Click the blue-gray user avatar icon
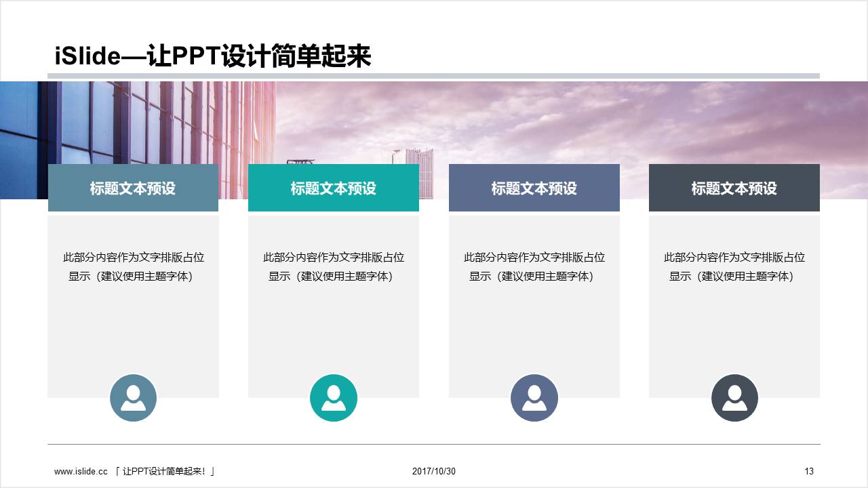 tap(134, 398)
